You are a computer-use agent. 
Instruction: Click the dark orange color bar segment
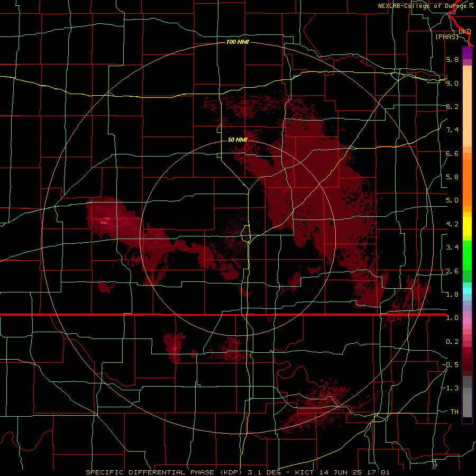pyautogui.click(x=467, y=183)
